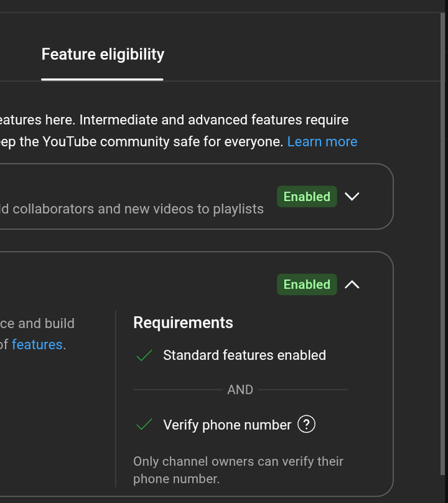448x503 pixels.
Task: Click the Standard features enabled requirement text
Action: [x=244, y=355]
